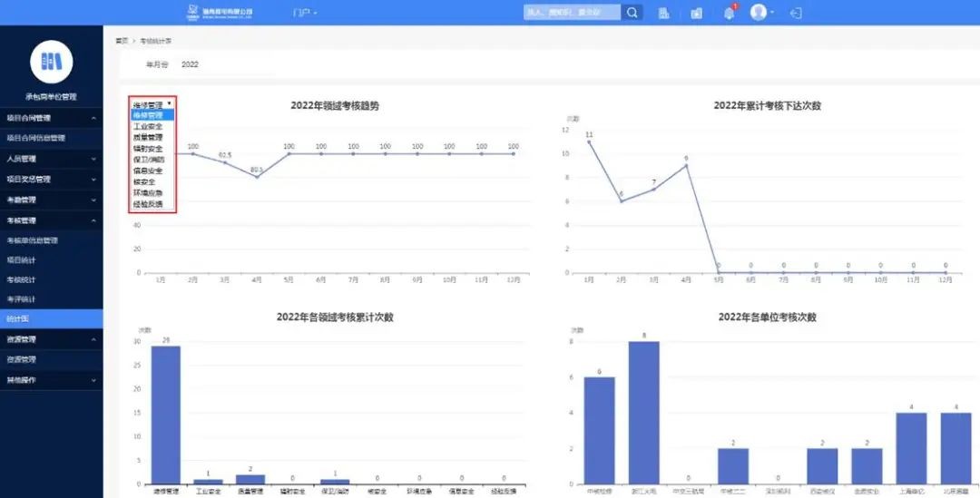Open 考核单信息管理 in sidebar

[33, 240]
